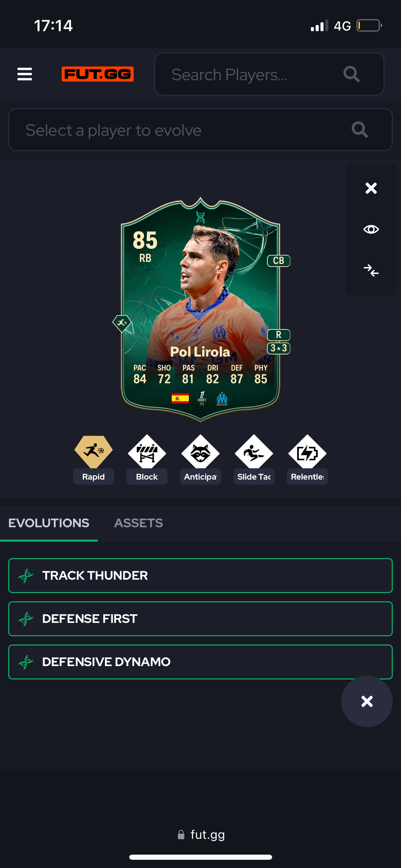This screenshot has width=401, height=868.
Task: Toggle the eye visibility icon
Action: click(371, 229)
